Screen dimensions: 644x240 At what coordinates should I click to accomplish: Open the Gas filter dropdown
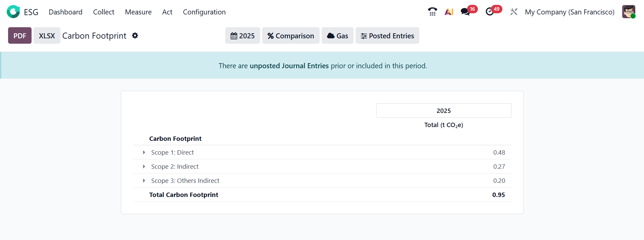pos(337,36)
